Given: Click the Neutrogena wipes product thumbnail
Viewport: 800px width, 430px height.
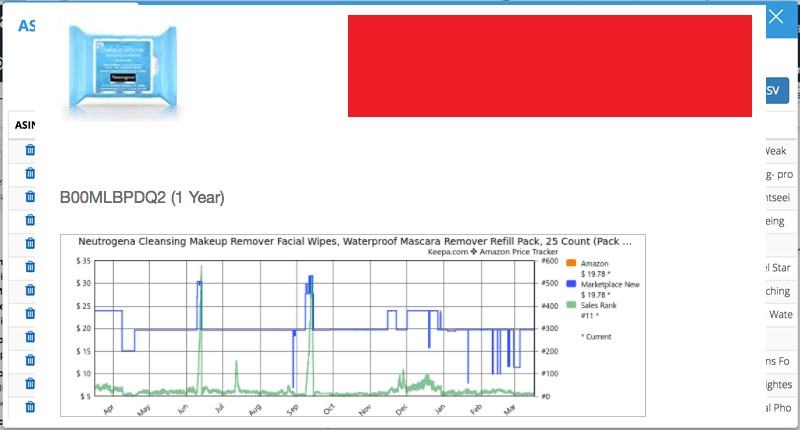Looking at the screenshot, I should point(122,69).
